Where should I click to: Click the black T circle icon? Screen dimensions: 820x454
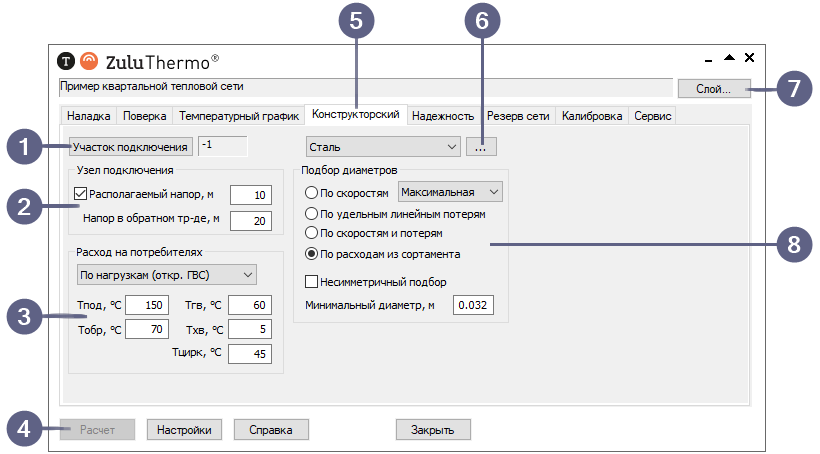[66, 60]
